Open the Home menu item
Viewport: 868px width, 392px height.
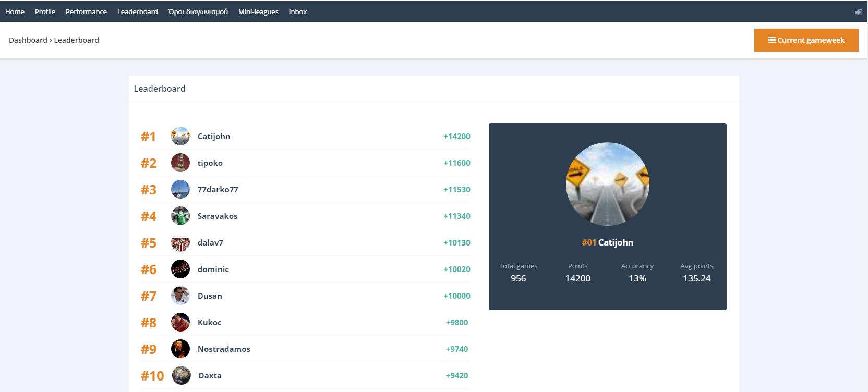[15, 11]
